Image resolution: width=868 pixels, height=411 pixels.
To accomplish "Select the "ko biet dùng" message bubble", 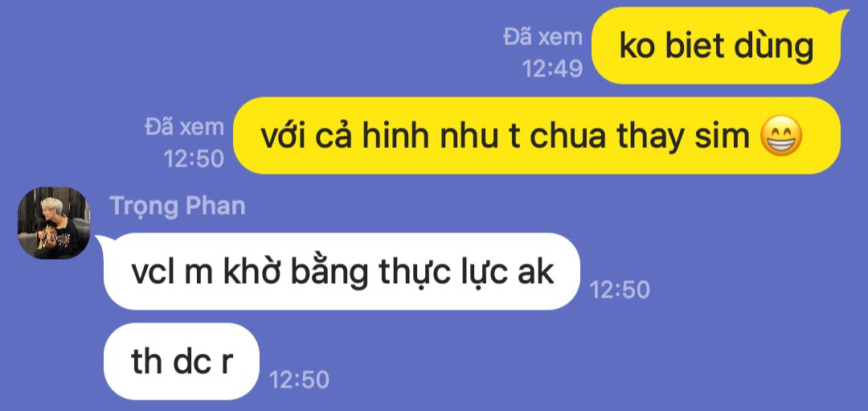I will (x=716, y=46).
